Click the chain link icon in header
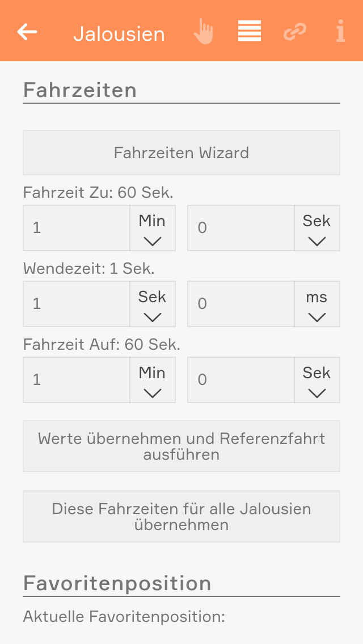 click(x=294, y=32)
